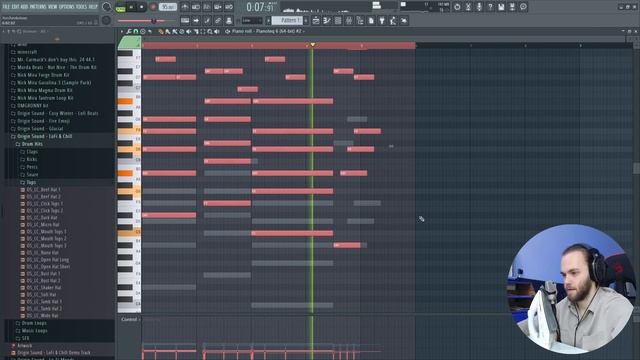640x360 pixels.
Task: Open the VIEW menu
Action: pyautogui.click(x=53, y=7)
